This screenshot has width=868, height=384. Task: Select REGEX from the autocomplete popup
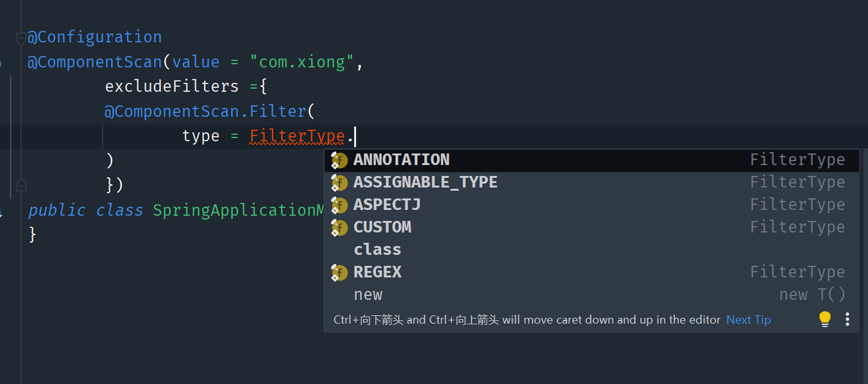pos(591,272)
